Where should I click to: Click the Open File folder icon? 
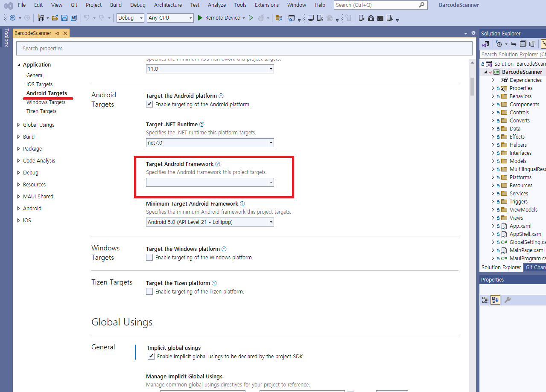(x=55, y=18)
